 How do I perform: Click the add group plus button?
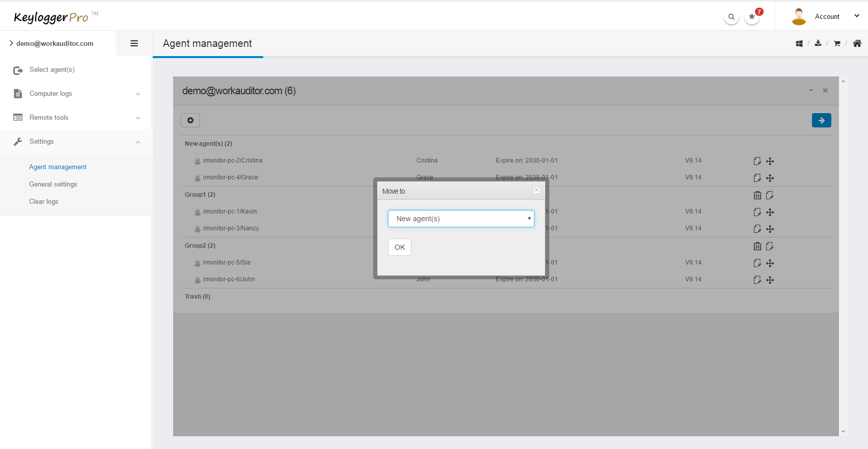pos(190,120)
